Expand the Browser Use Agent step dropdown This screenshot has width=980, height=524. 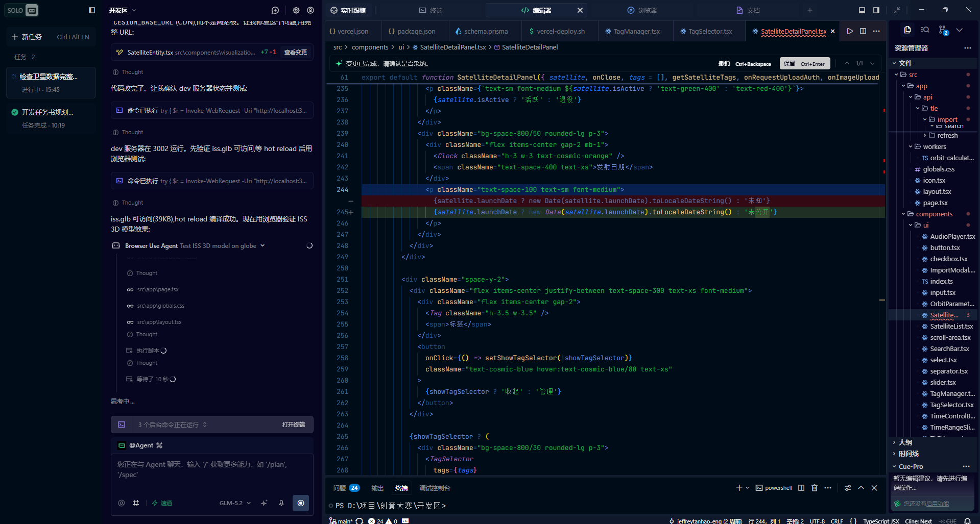[262, 245]
